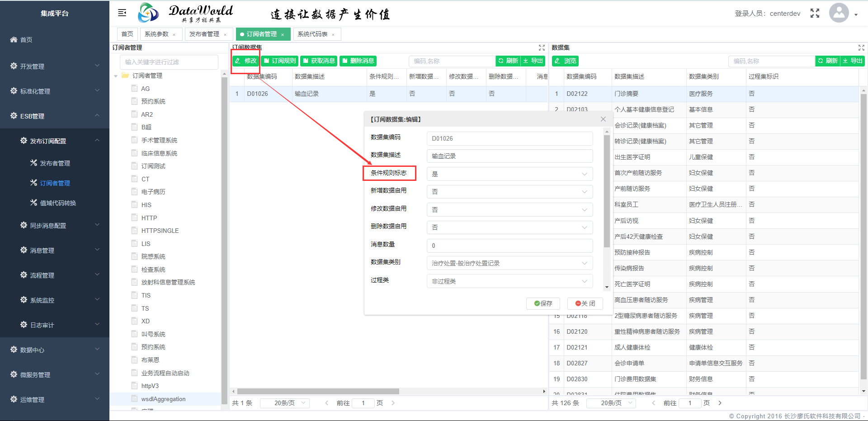
Task: Open the 数据集类别 dropdown
Action: coord(509,263)
